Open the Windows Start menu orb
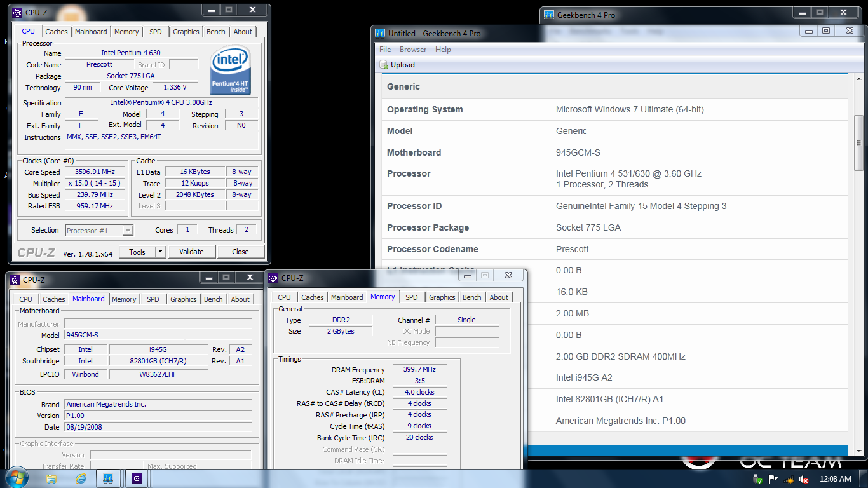Image resolution: width=868 pixels, height=488 pixels. tap(15, 478)
